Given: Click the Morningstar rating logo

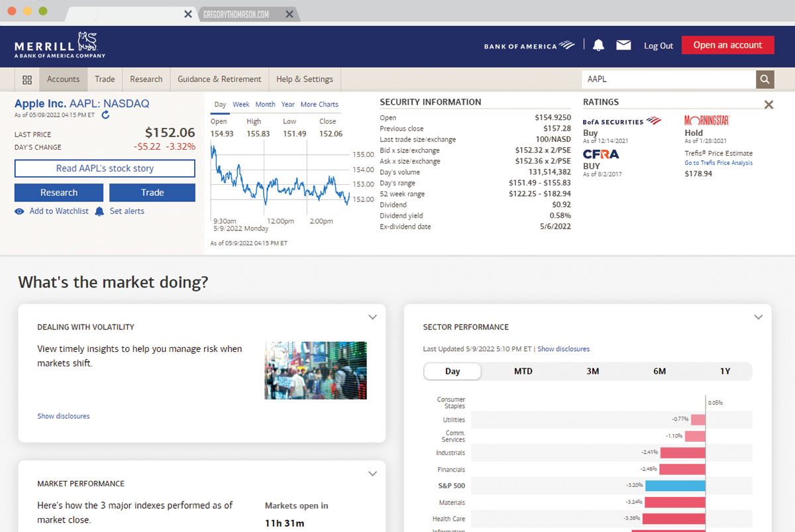Looking at the screenshot, I should (707, 121).
